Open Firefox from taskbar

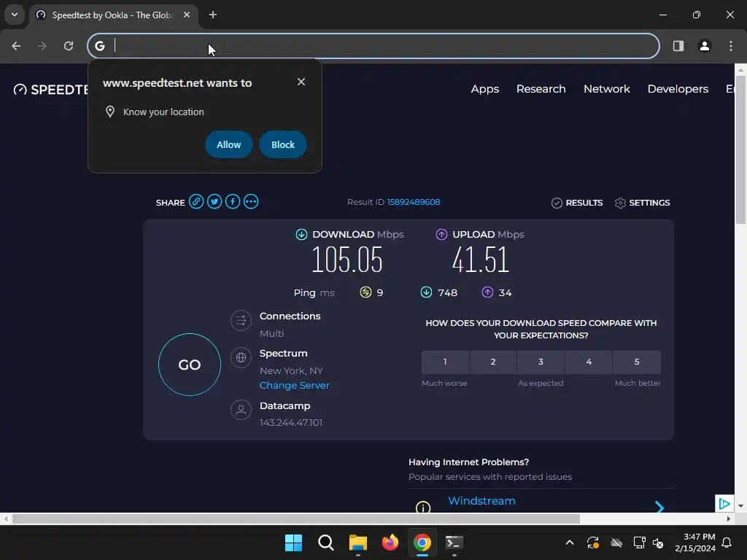tap(390, 542)
